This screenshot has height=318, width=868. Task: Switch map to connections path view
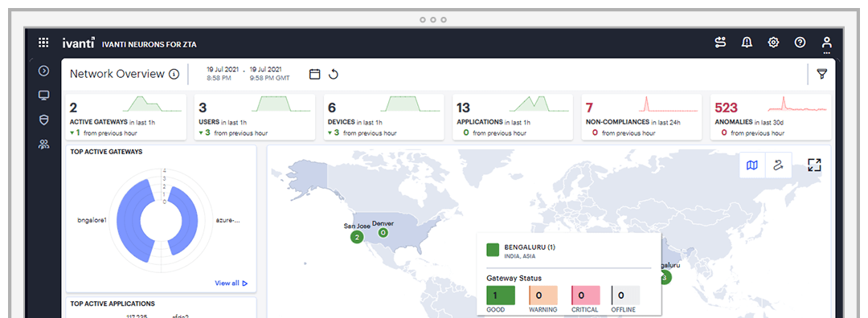(778, 165)
